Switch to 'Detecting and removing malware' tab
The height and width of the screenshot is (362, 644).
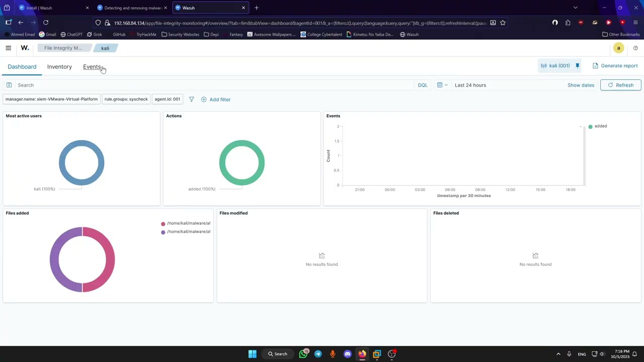[132, 8]
